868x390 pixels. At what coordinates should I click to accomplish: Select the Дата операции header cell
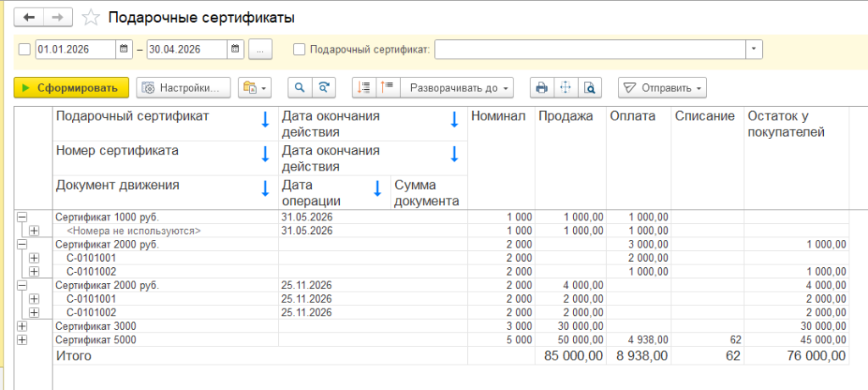[x=334, y=192]
